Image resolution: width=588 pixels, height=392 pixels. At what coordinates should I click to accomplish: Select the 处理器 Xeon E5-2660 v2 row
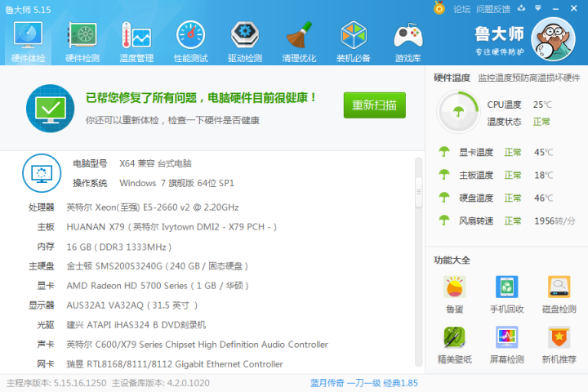[x=134, y=207]
